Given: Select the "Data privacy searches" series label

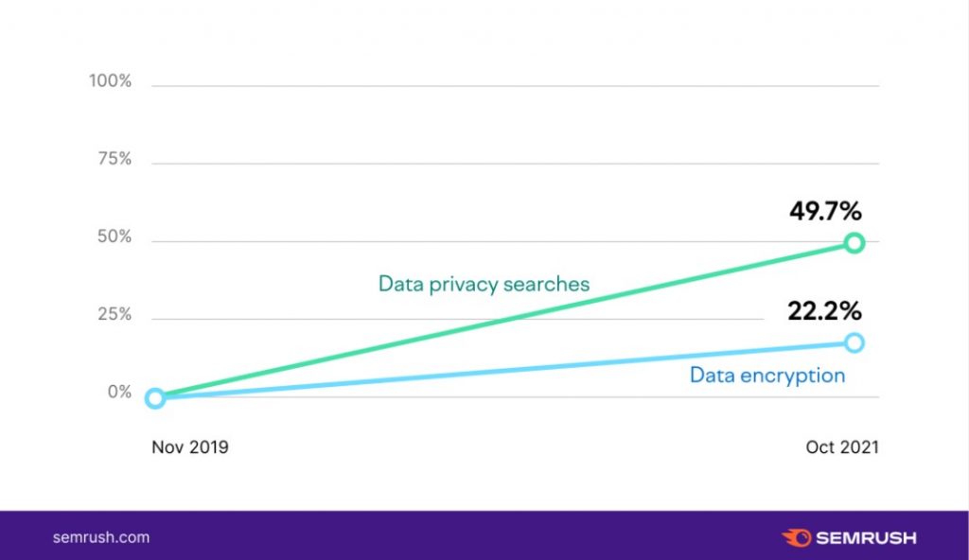Looking at the screenshot, I should click(484, 283).
